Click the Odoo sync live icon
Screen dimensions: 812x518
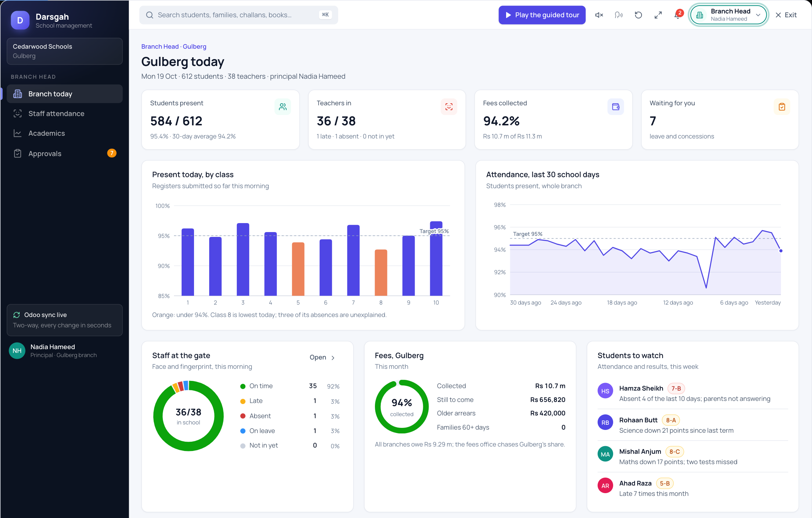(17, 315)
